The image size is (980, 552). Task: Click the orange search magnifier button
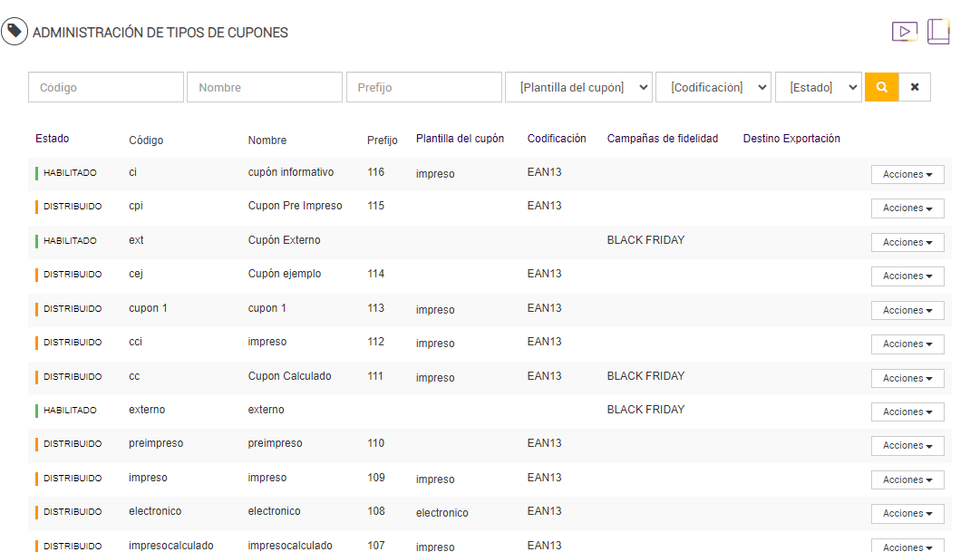click(x=881, y=87)
